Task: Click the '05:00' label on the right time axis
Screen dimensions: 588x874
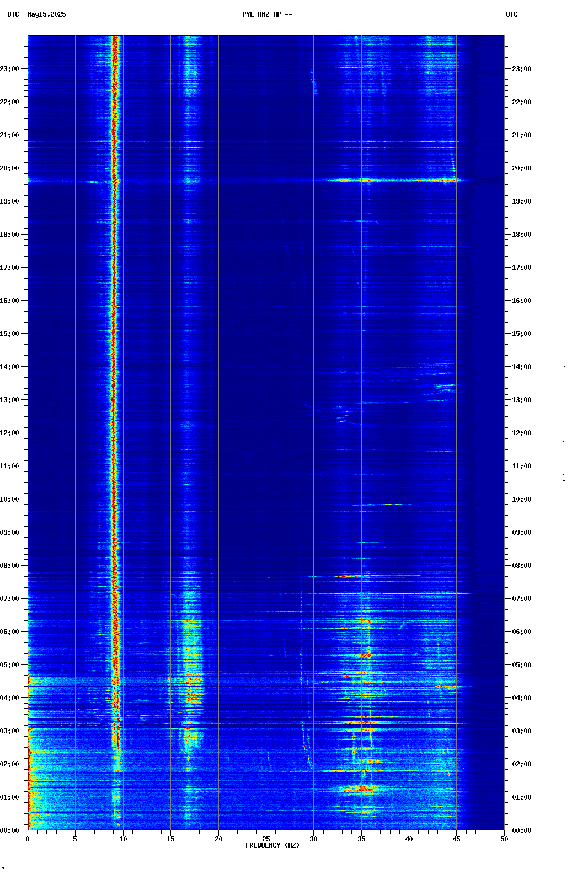Action: click(522, 665)
